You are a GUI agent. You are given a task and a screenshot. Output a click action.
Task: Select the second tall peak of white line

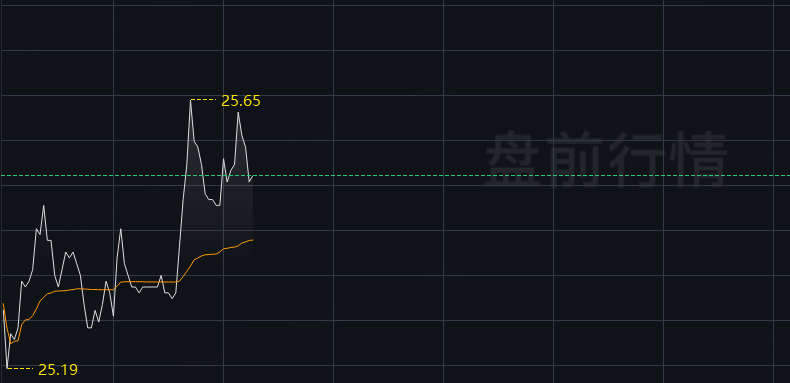(x=238, y=113)
